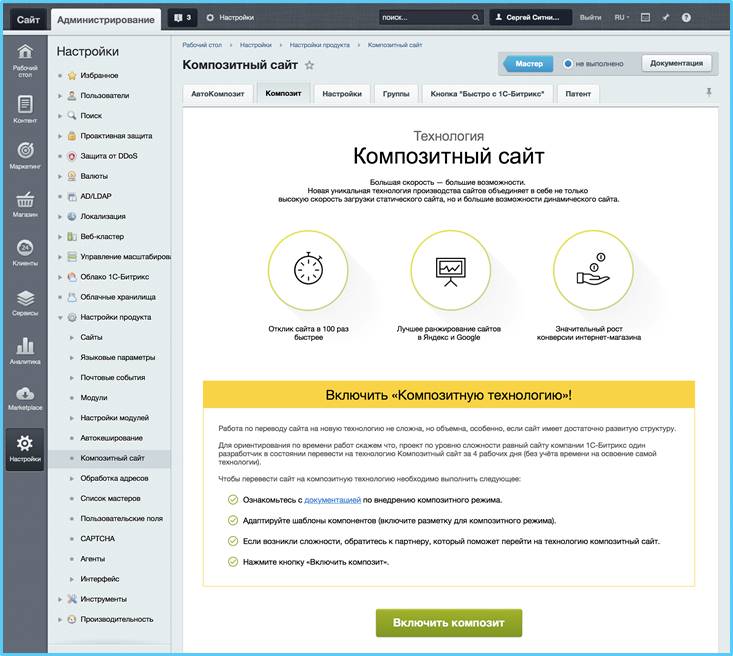This screenshot has width=733, height=656.
Task: Expand the Производительность tree node
Action: [60, 620]
